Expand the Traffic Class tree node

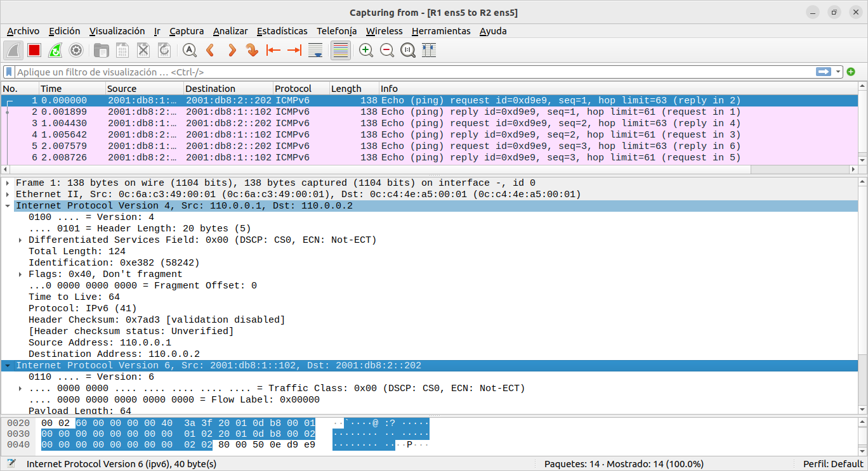[x=20, y=388]
